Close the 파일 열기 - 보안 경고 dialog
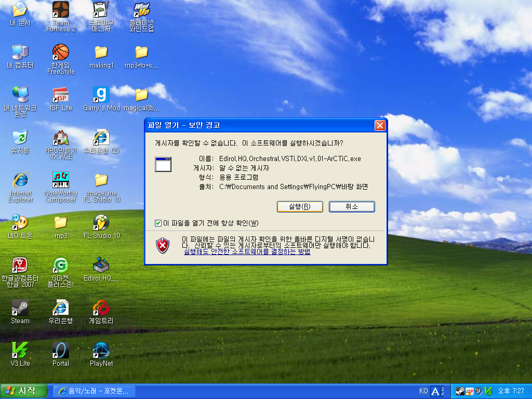 tap(380, 126)
